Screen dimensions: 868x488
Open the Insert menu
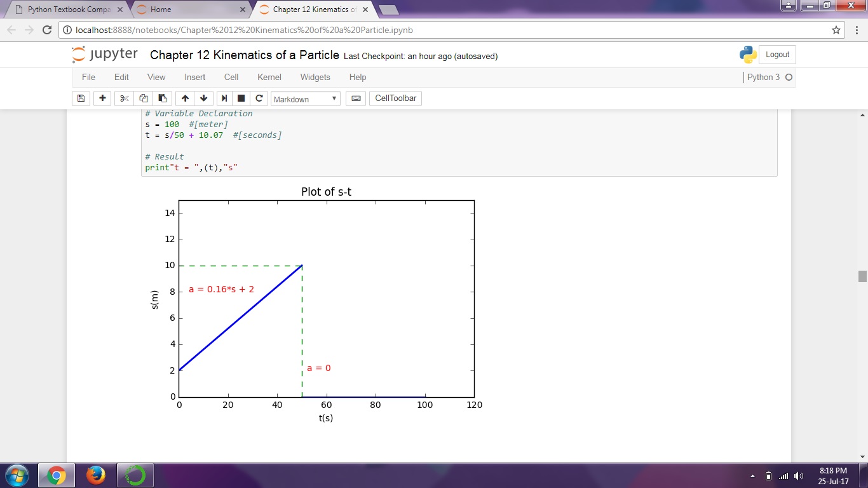[194, 78]
